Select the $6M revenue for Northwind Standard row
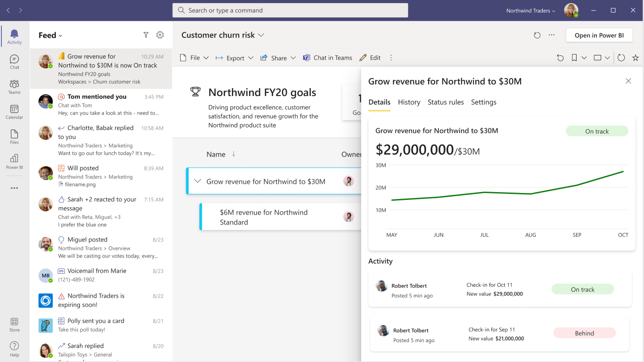 click(280, 217)
